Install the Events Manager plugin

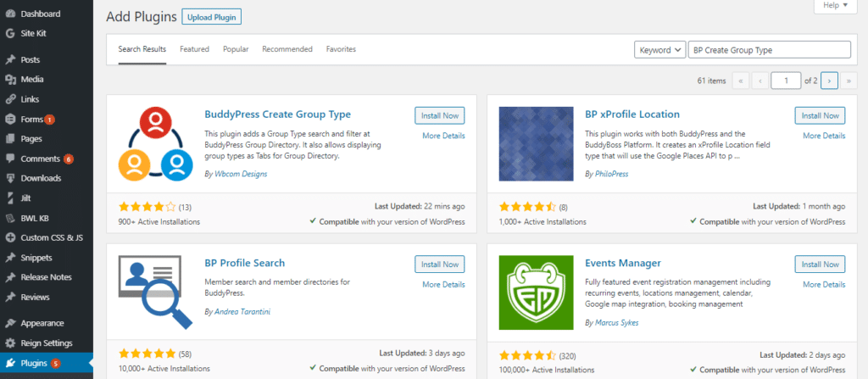tap(820, 265)
